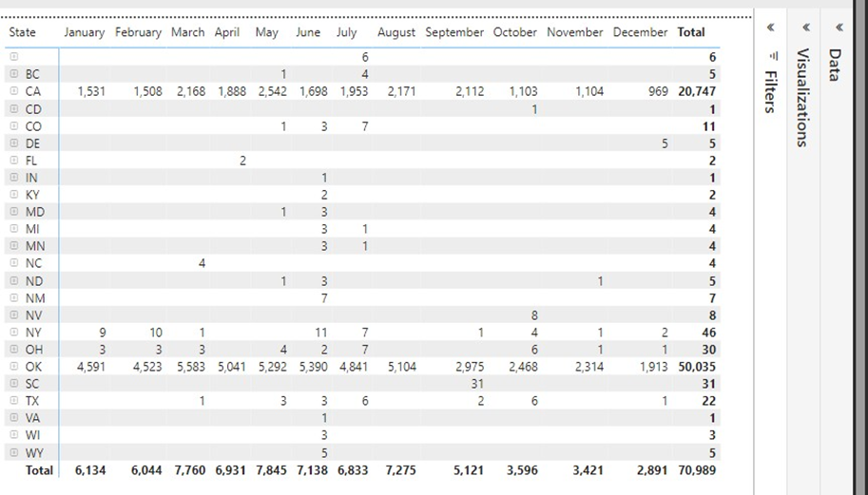Select the OK total value 50,035
The height and width of the screenshot is (495, 868).
click(696, 367)
